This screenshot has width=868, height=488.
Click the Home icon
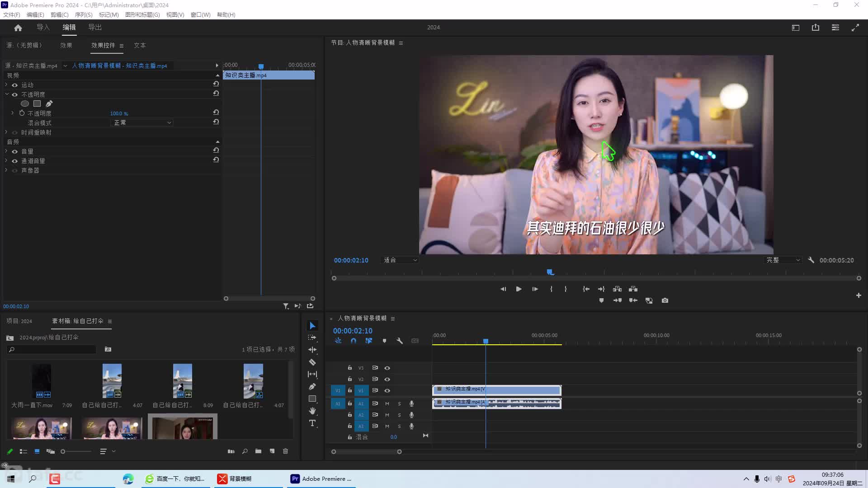coord(18,28)
